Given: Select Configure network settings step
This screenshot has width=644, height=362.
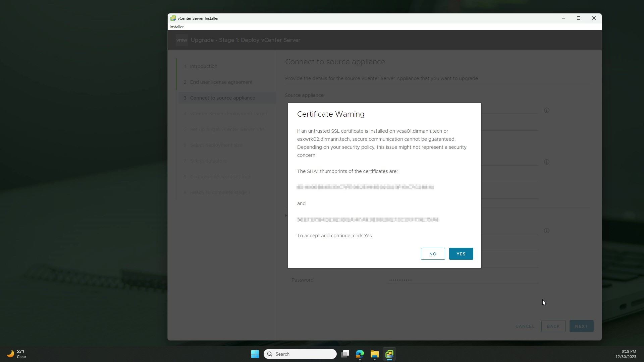Looking at the screenshot, I should coord(220,177).
